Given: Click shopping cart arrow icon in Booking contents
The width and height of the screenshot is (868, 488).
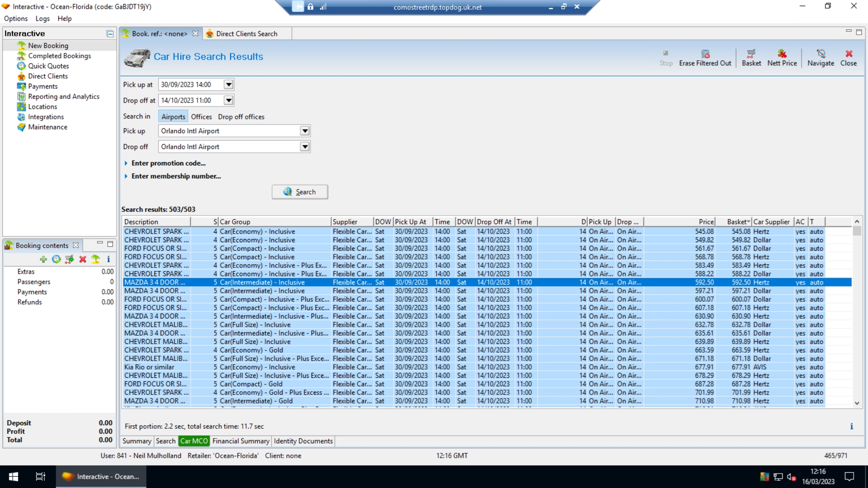Looking at the screenshot, I should (69, 259).
